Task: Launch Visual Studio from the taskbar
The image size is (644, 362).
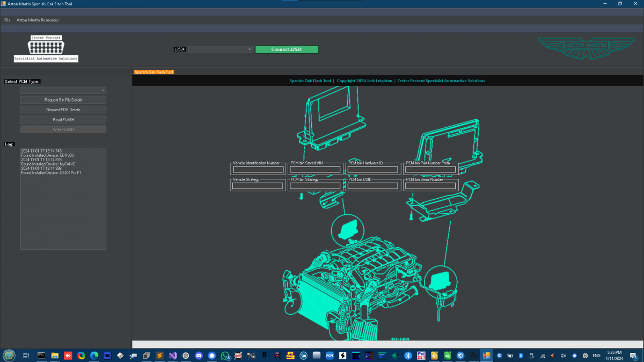Action: (173, 356)
